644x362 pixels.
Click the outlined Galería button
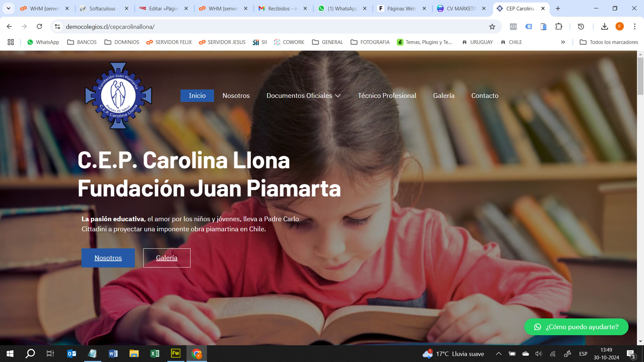(x=167, y=258)
